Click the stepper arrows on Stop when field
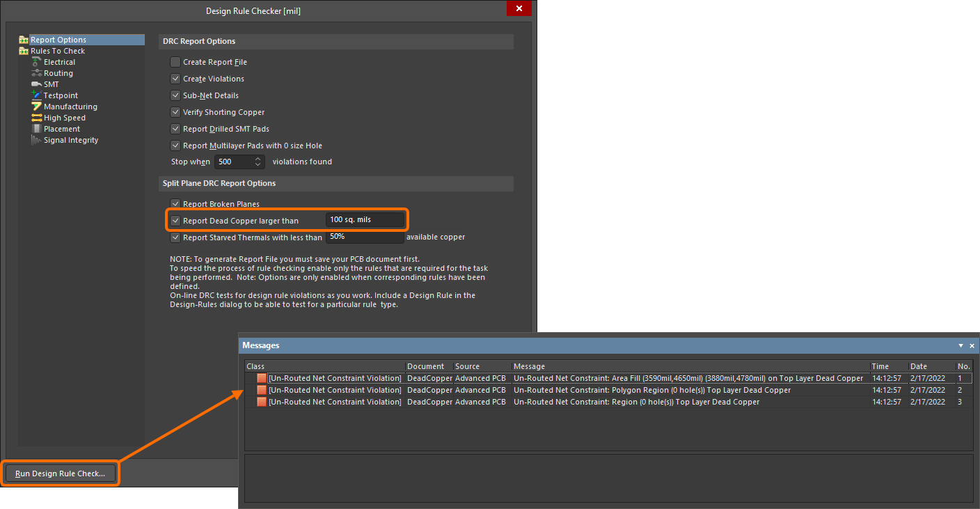Viewport: 980px width, 509px height. point(258,162)
